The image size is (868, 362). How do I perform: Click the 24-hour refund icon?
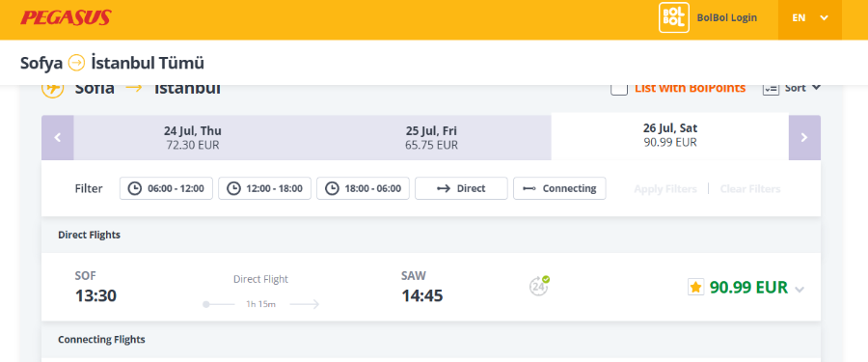click(x=538, y=286)
